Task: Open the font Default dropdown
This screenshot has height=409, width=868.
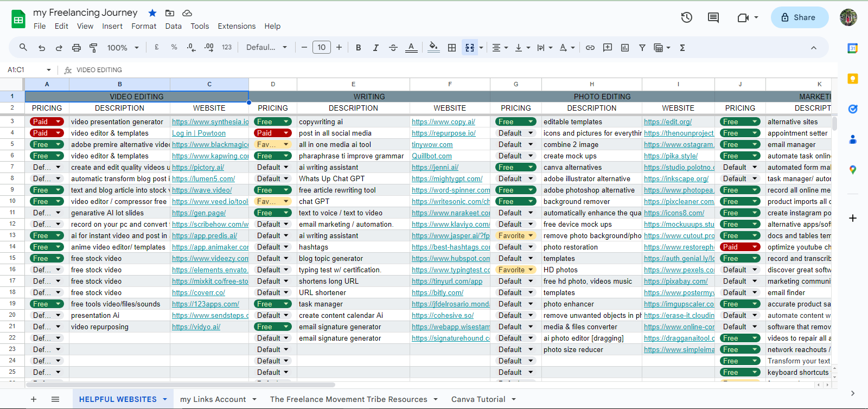Action: pos(266,47)
